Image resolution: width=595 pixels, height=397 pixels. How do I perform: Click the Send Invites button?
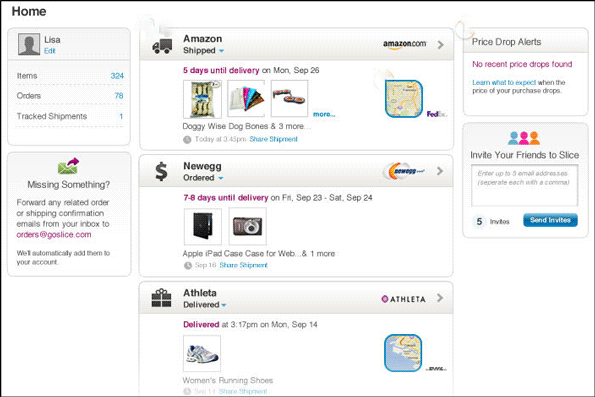pyautogui.click(x=550, y=220)
